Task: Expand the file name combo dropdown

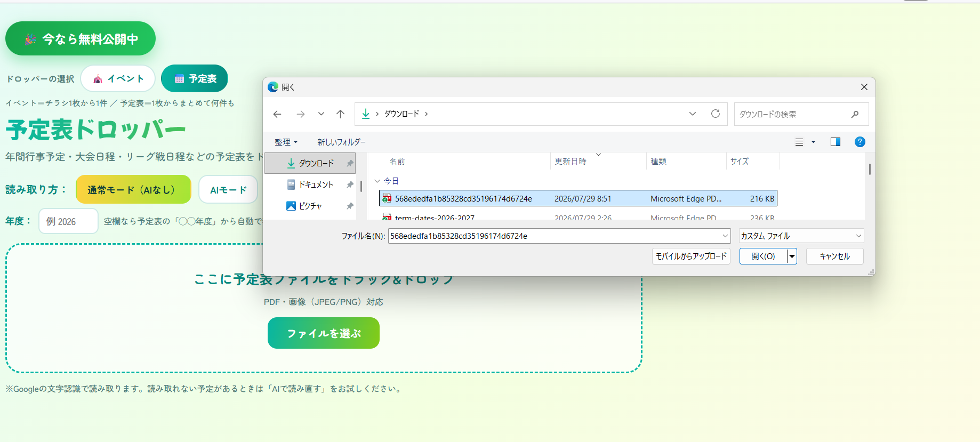Action: 725,236
